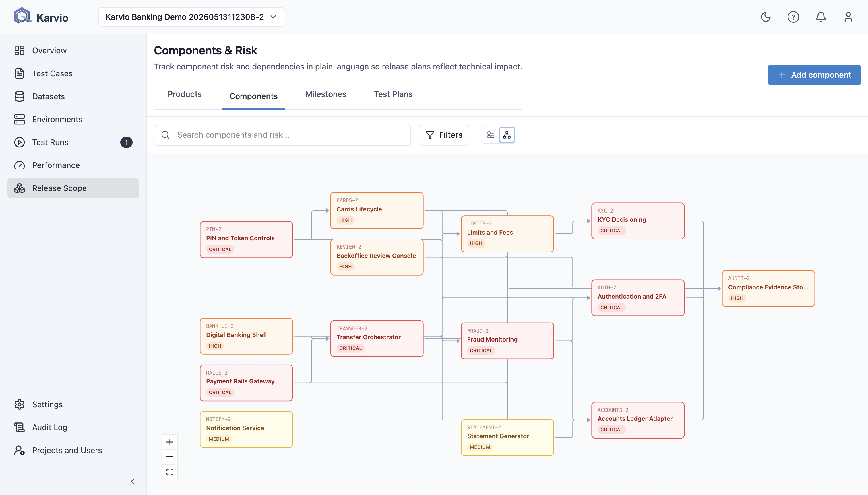Click the Add component button

coord(814,75)
